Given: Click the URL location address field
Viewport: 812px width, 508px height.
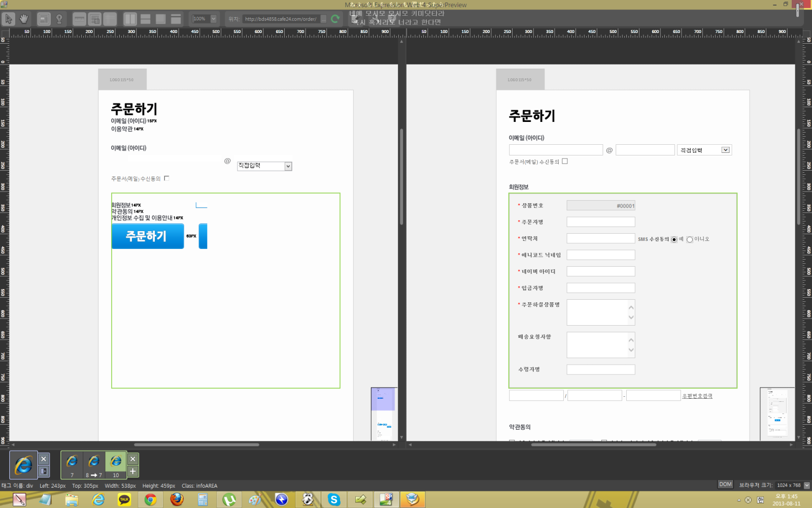Looking at the screenshot, I should click(281, 19).
